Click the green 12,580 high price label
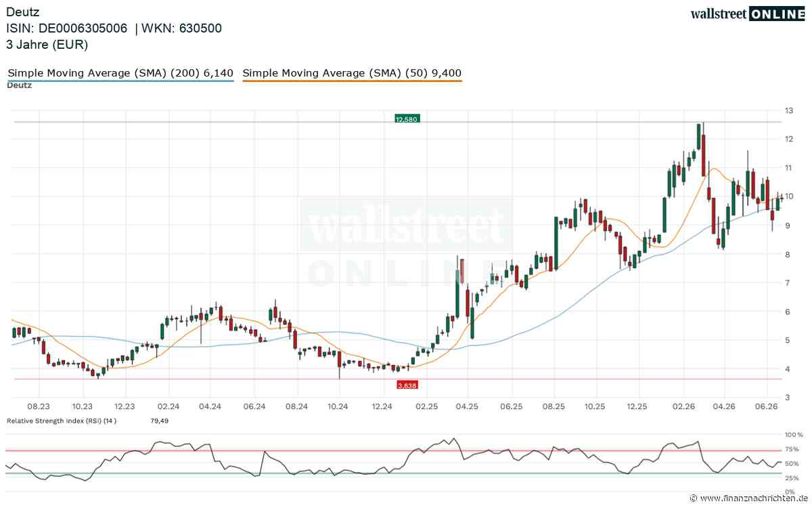Image resolution: width=812 pixels, height=508 pixels. 407,119
